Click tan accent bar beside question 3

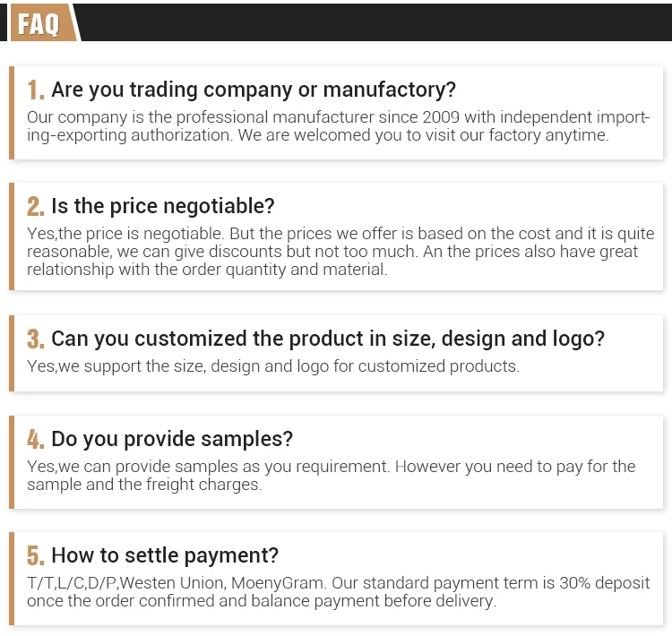[x=12, y=353]
